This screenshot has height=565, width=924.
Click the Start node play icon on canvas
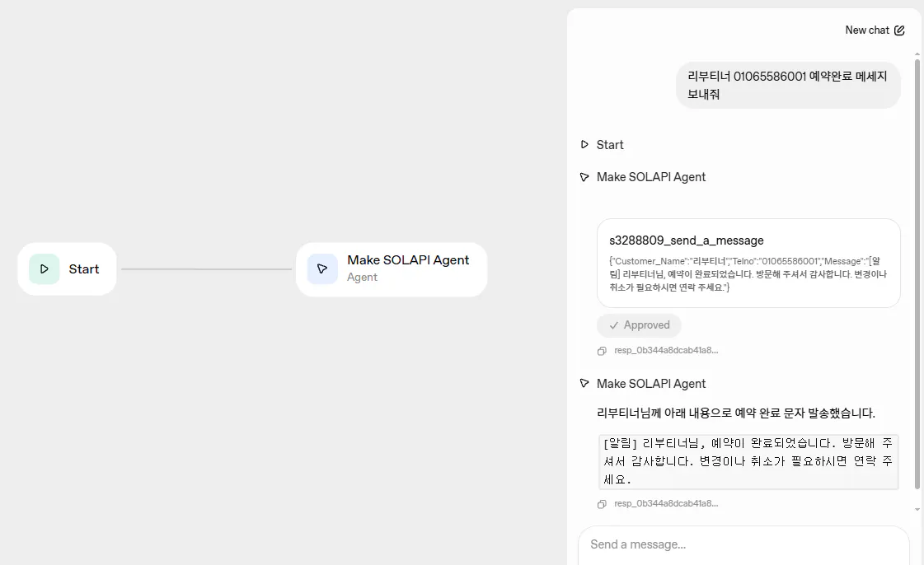(x=45, y=269)
